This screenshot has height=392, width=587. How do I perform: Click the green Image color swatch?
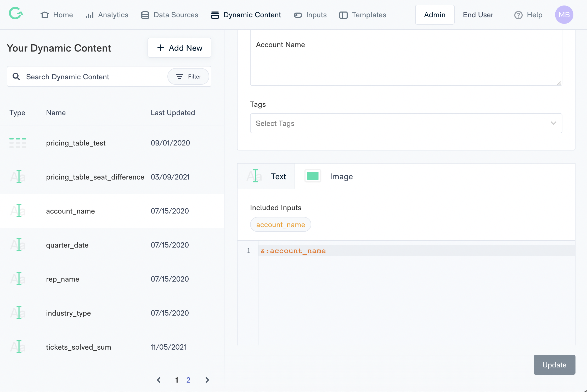click(313, 176)
